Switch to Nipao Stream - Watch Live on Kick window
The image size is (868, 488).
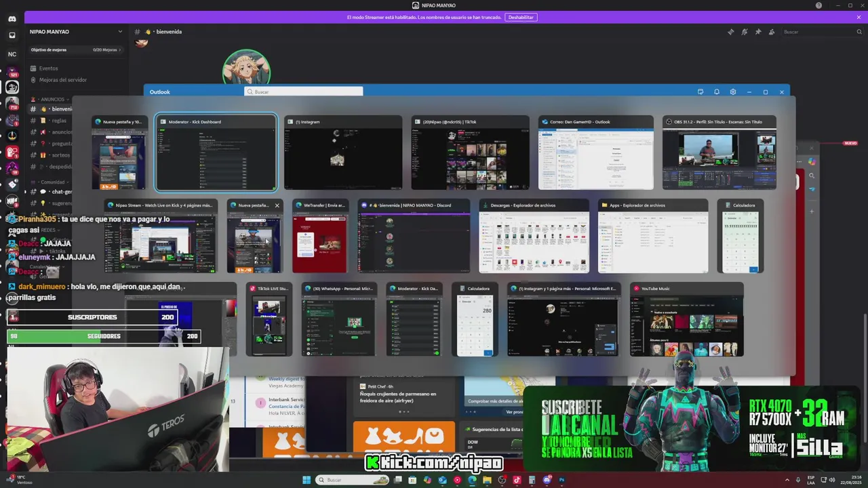point(161,236)
